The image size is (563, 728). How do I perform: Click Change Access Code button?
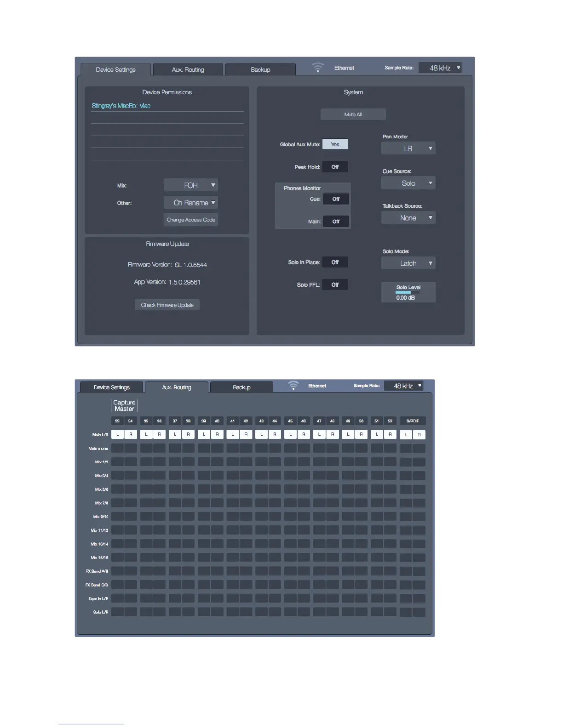pyautogui.click(x=191, y=220)
